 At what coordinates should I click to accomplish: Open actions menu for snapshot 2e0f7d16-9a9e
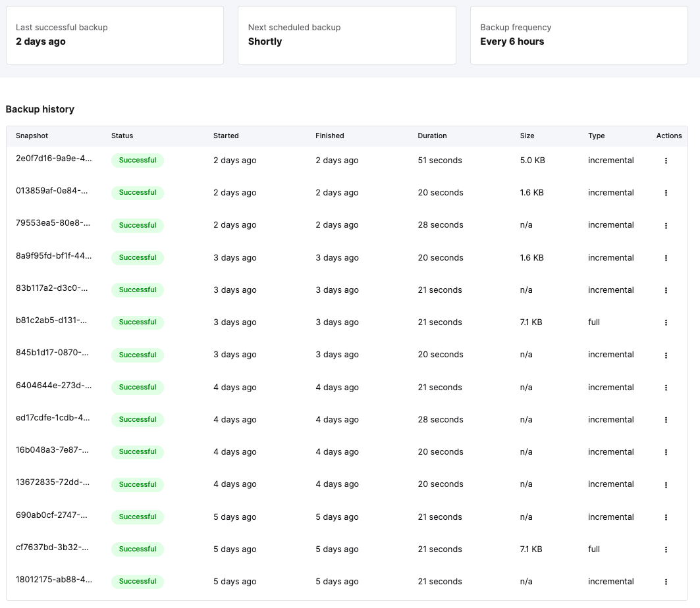click(666, 161)
